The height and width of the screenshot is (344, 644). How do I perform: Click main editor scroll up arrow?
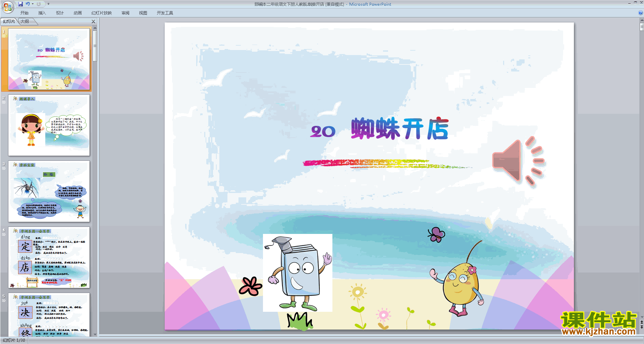pyautogui.click(x=642, y=20)
